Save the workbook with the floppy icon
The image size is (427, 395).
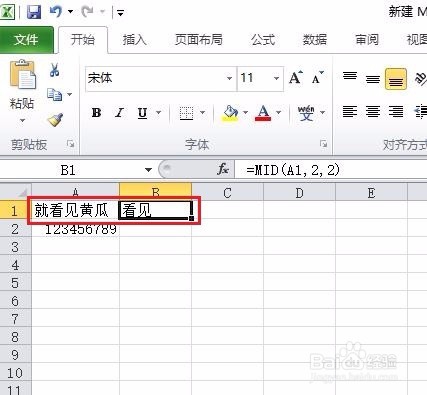point(34,12)
